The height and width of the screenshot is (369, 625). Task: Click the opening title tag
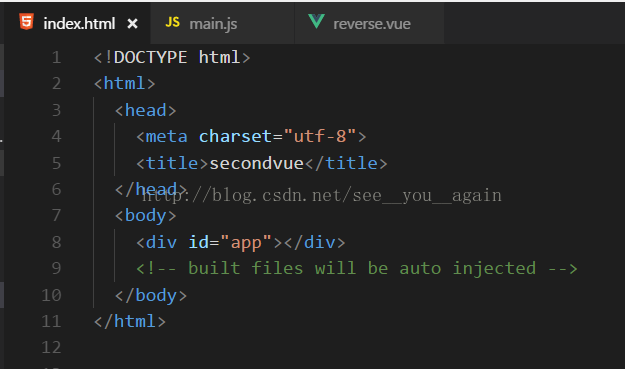172,163
